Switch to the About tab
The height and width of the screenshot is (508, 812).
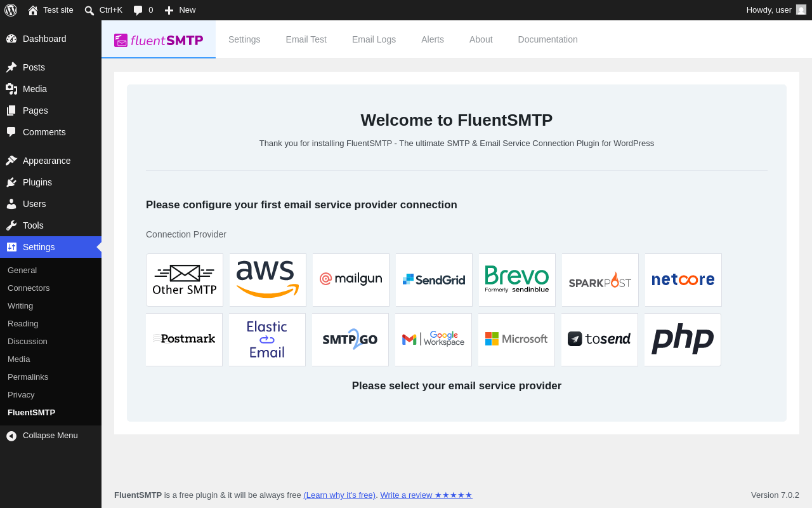pos(481,39)
